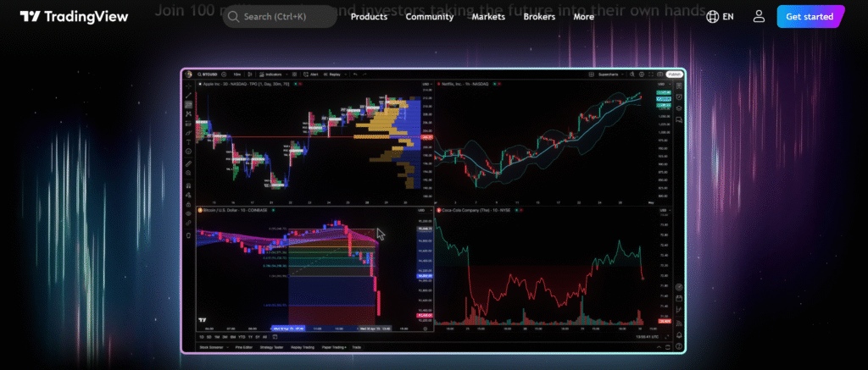Select the ruler measure tool
The image size is (868, 370).
click(189, 164)
